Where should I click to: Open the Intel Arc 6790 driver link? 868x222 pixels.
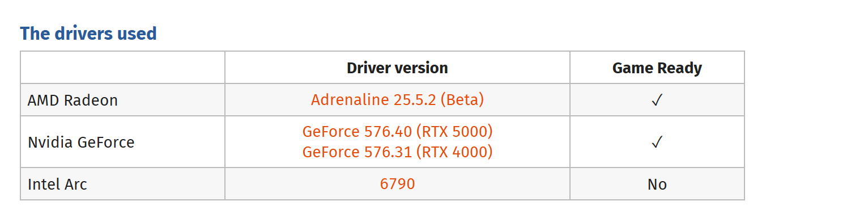(397, 184)
